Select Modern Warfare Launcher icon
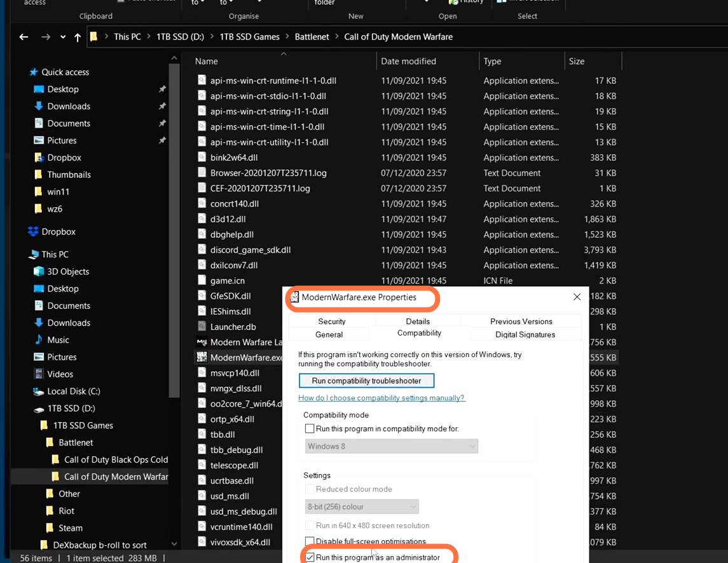This screenshot has height=563, width=728. (x=202, y=342)
